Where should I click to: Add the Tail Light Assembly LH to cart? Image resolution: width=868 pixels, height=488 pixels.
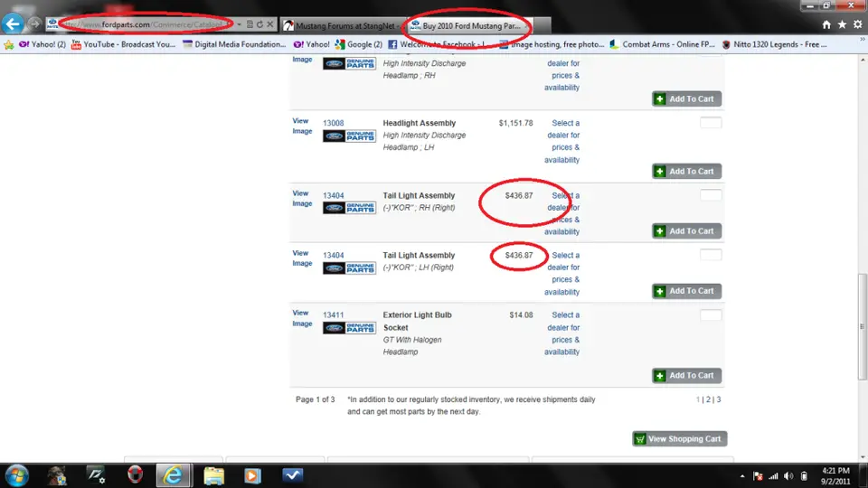click(x=686, y=291)
